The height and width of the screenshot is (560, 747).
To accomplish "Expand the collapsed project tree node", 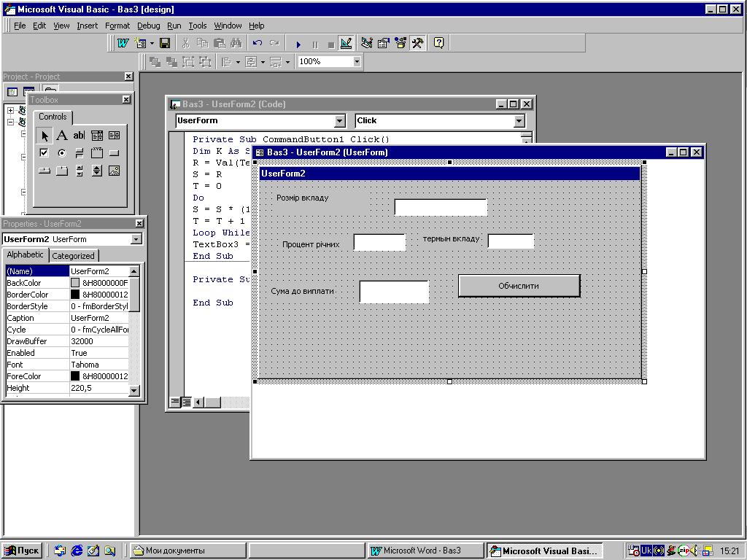I will click(x=10, y=110).
